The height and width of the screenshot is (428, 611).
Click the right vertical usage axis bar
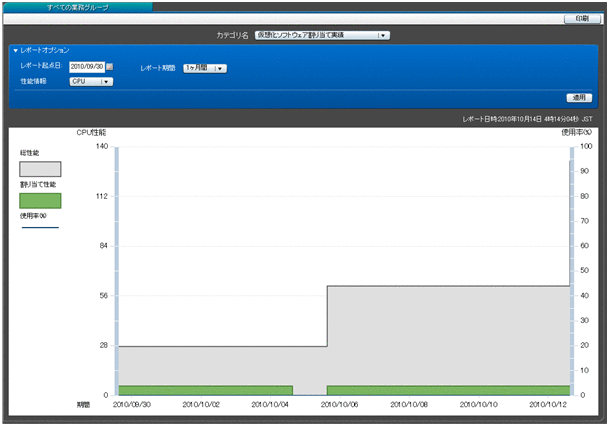tap(573, 270)
